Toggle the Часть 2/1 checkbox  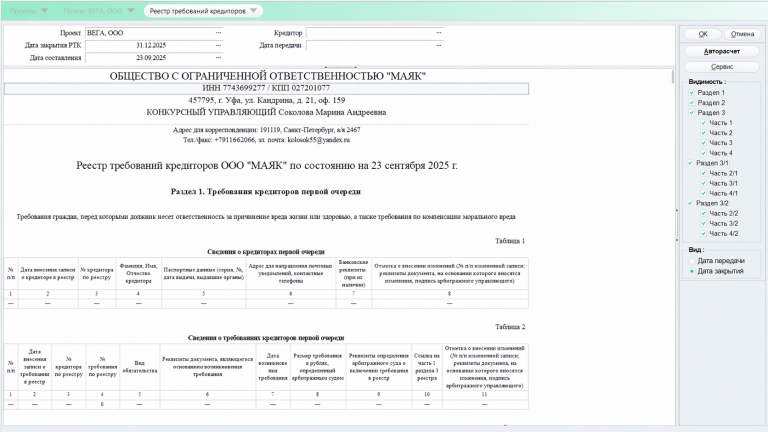coord(703,173)
